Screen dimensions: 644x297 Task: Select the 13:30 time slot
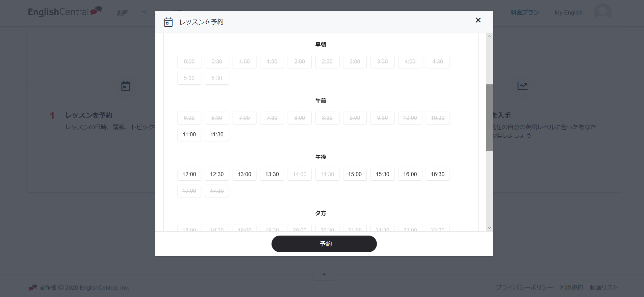[x=272, y=174]
